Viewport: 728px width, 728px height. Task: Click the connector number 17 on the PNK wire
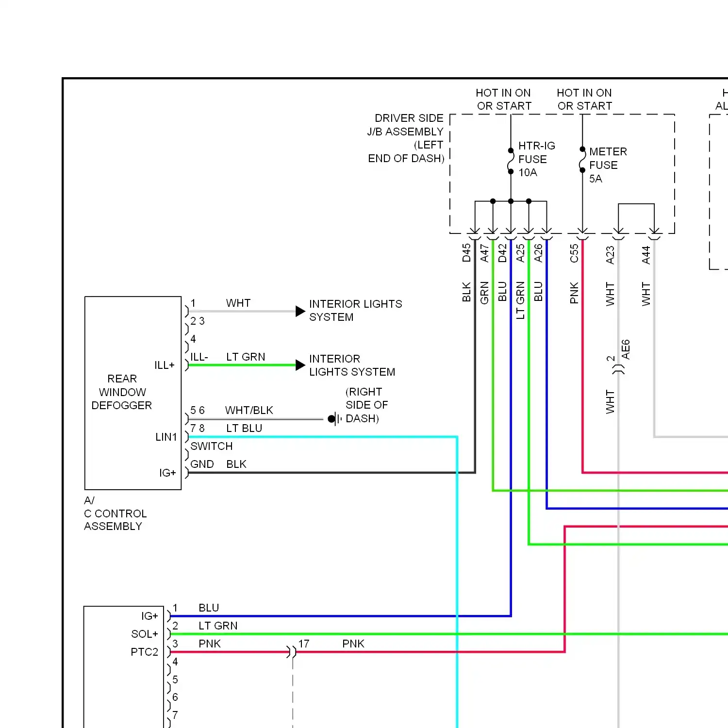coord(304,644)
